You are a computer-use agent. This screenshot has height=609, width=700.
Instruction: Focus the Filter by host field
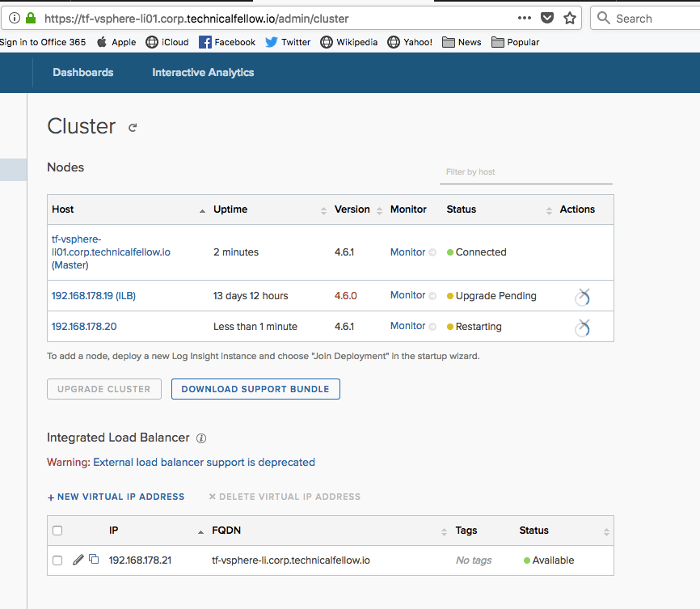click(526, 172)
